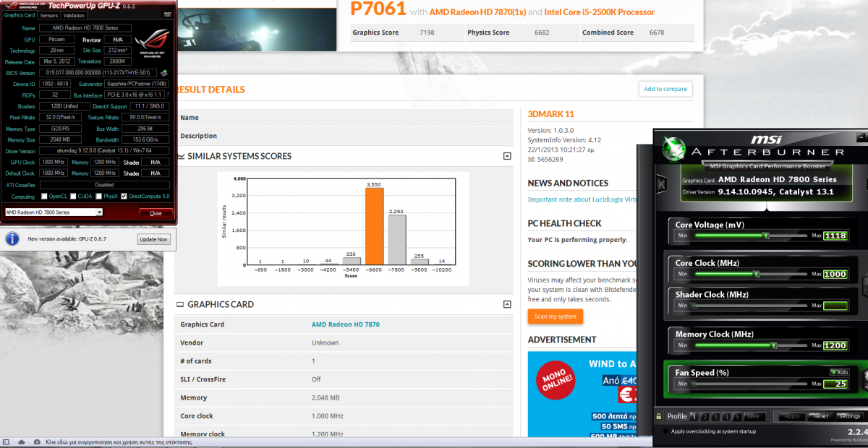Click the Memory Clock value field 1200
The height and width of the screenshot is (448, 868).
(835, 346)
